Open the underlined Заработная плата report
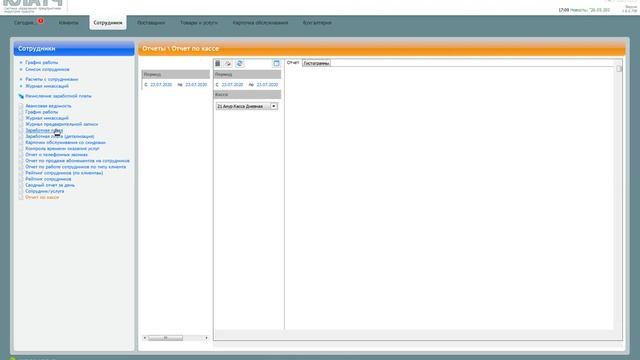This screenshot has width=640, height=360. point(44,131)
